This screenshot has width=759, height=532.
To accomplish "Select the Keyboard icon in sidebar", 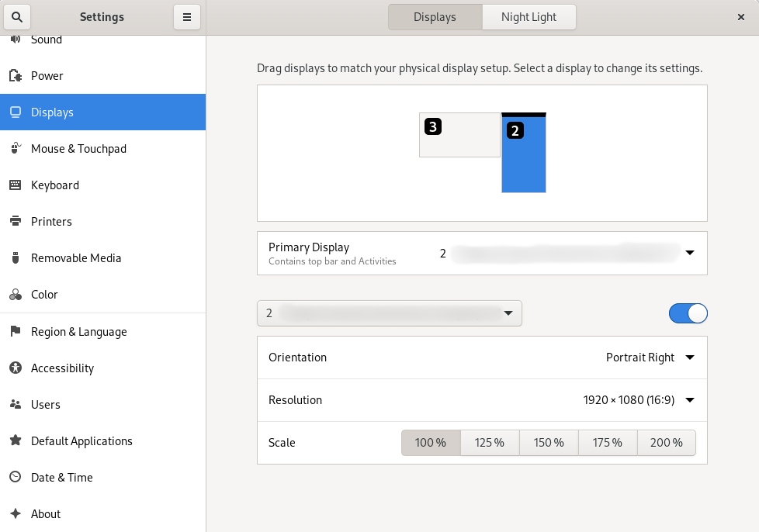I will tap(15, 185).
